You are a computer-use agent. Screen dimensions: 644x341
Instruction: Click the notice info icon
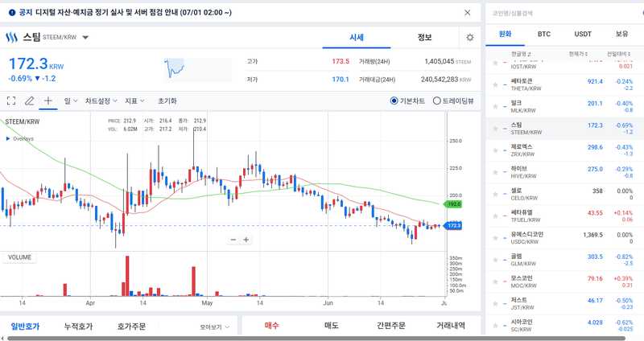(x=12, y=13)
